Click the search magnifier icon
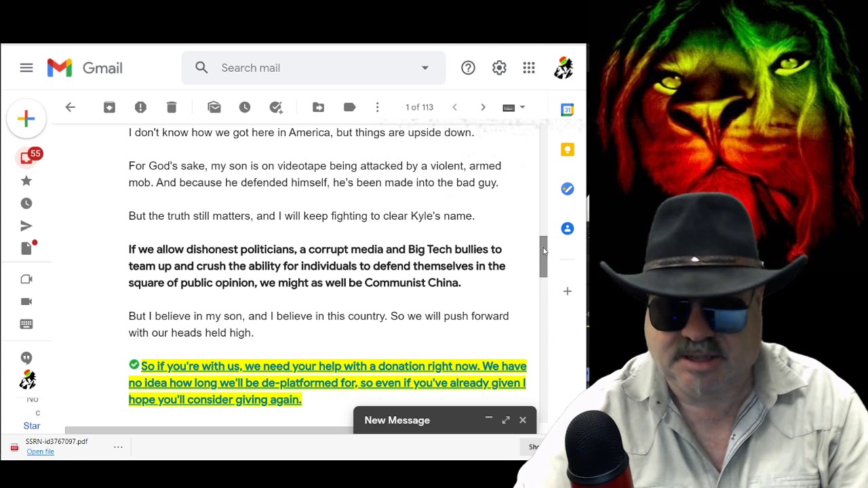 201,68
